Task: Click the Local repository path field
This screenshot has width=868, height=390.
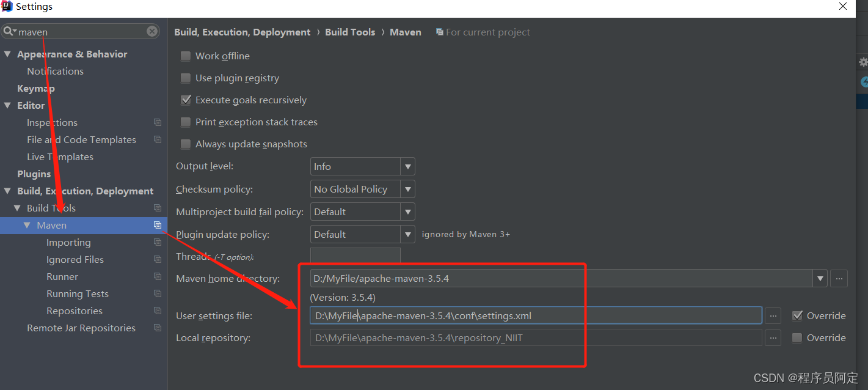Action: [536, 337]
